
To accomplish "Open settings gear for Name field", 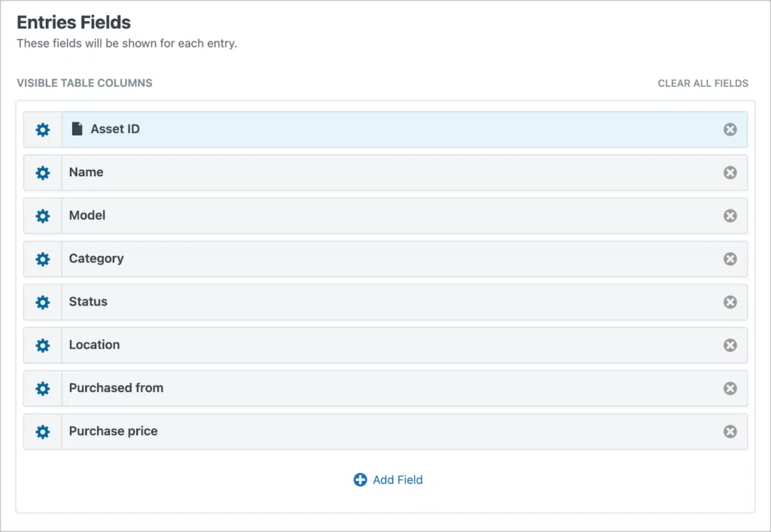I will (43, 173).
